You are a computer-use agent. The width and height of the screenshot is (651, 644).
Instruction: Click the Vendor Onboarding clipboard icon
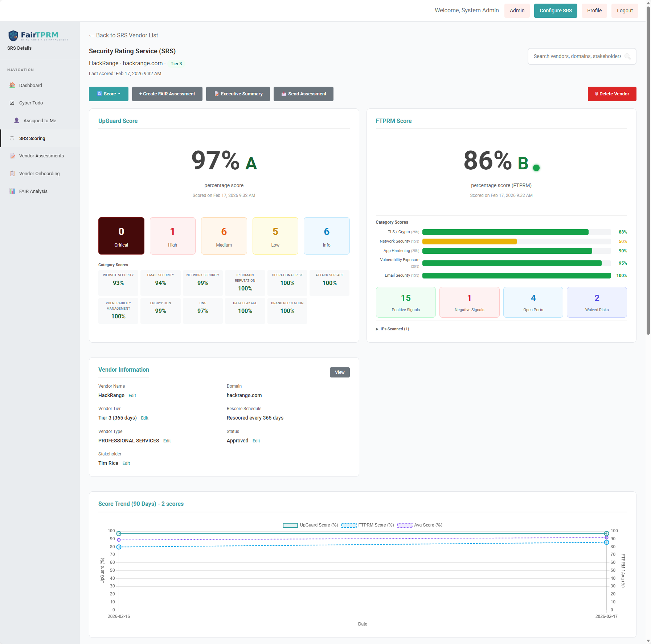(x=12, y=173)
